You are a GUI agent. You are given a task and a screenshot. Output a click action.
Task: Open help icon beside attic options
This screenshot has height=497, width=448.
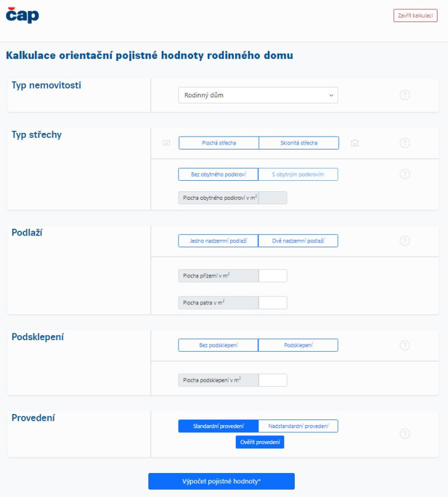coord(405,174)
